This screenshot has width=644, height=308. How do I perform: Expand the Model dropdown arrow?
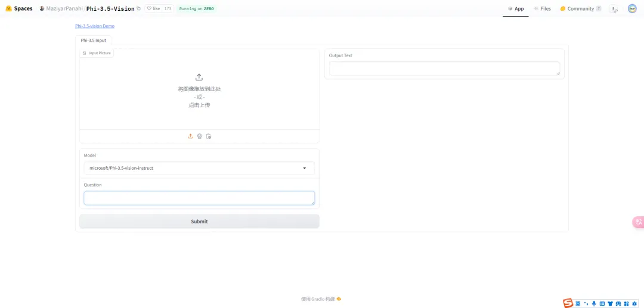click(305, 168)
